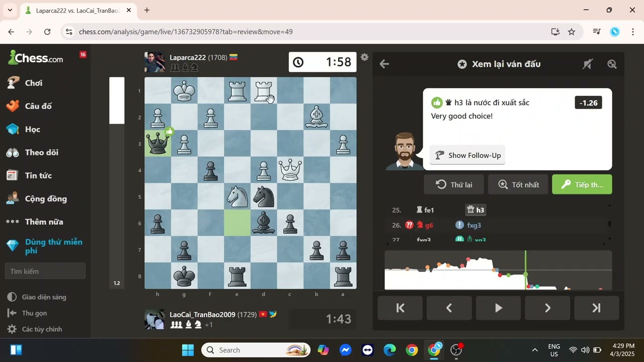Show hidden system tray icons
Image resolution: width=644 pixels, height=362 pixels.
click(535, 350)
